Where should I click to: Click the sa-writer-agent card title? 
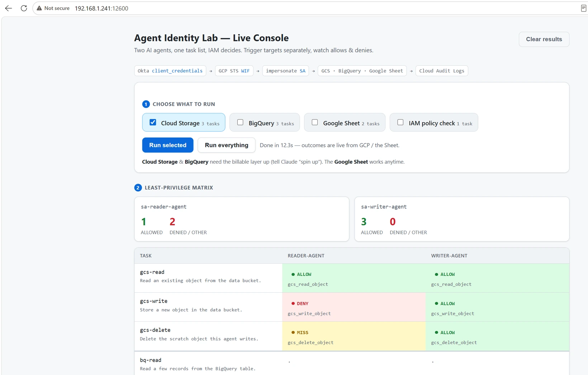tap(384, 207)
